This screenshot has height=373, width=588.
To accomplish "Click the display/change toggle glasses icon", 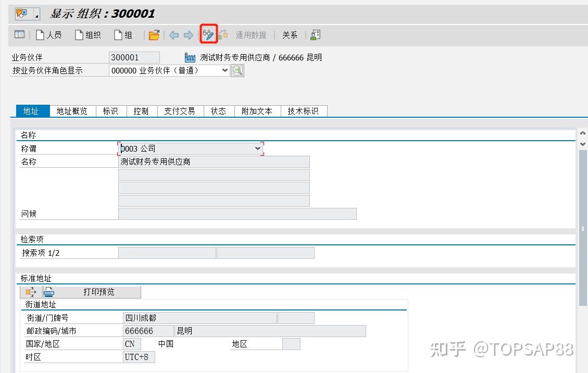I will (x=208, y=34).
